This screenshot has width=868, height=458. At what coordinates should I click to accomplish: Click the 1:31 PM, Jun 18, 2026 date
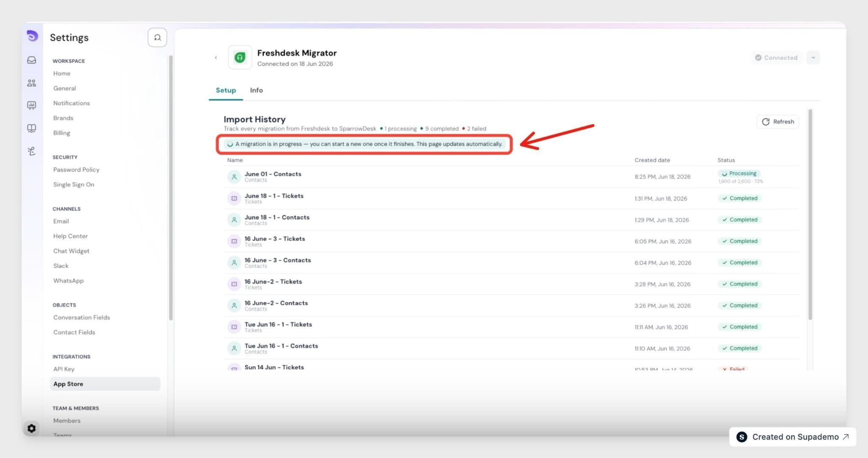coord(661,198)
